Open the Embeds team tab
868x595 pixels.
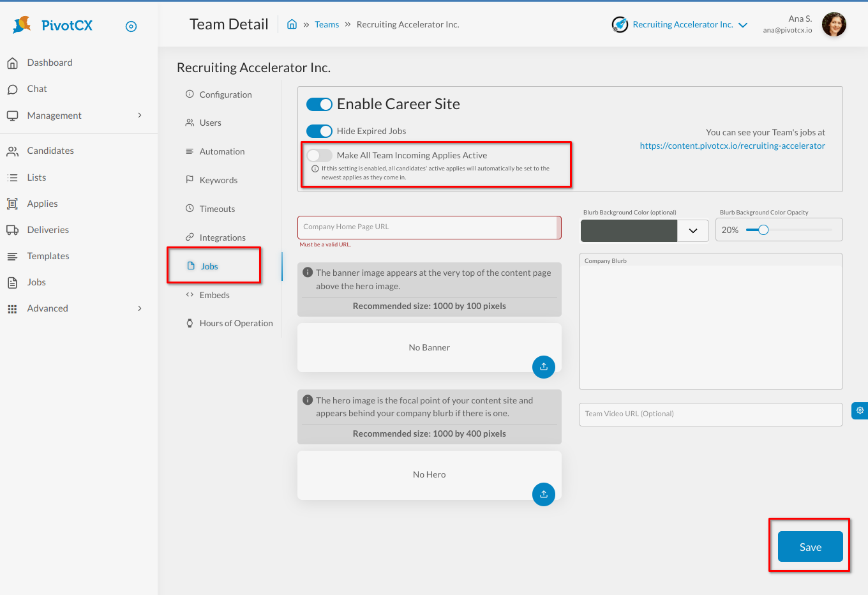coord(214,295)
